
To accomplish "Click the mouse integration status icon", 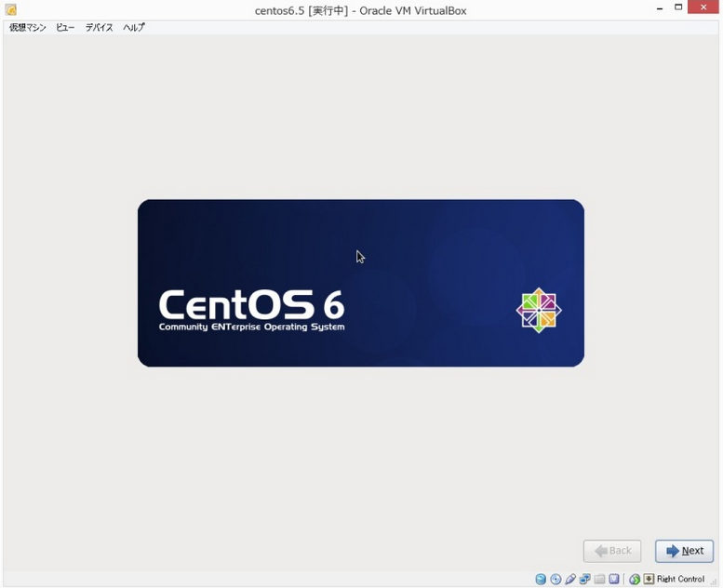I will 635,579.
